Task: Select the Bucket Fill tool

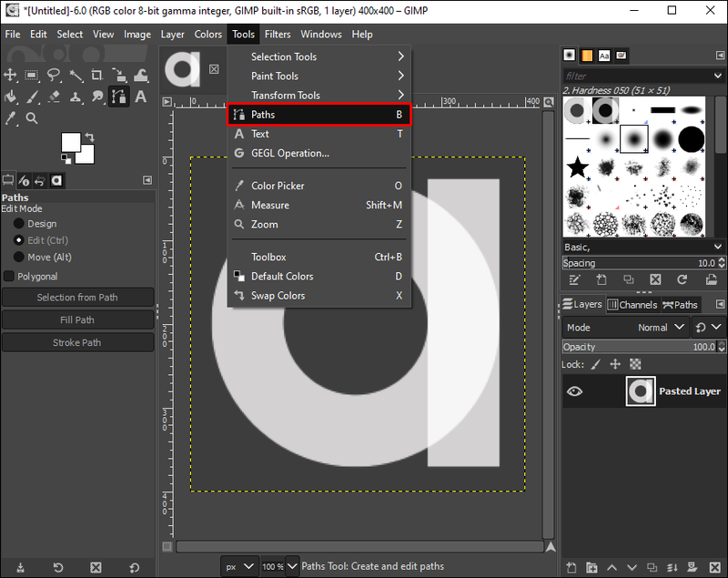Action: [x=11, y=96]
